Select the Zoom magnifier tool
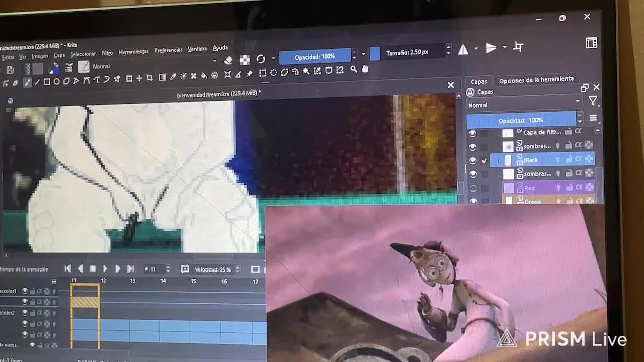The height and width of the screenshot is (362, 644). pos(354,69)
